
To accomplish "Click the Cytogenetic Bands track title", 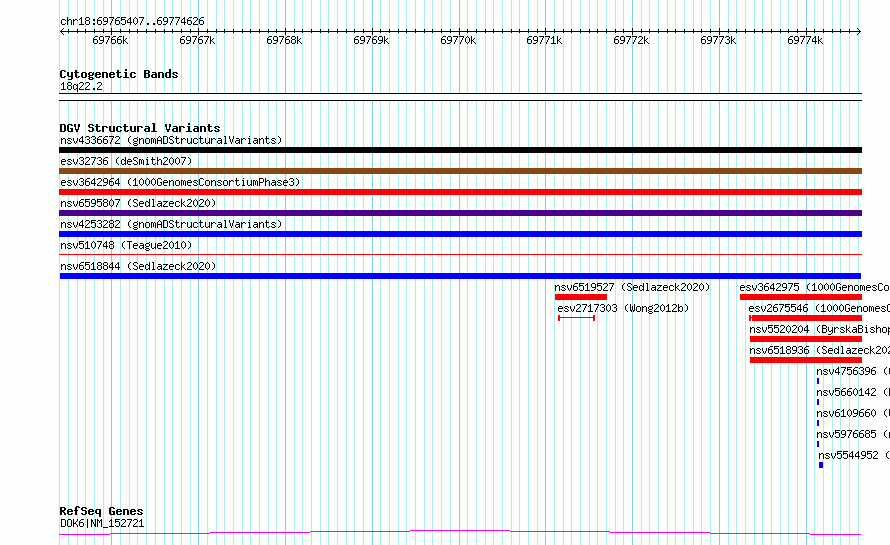I will coord(119,74).
